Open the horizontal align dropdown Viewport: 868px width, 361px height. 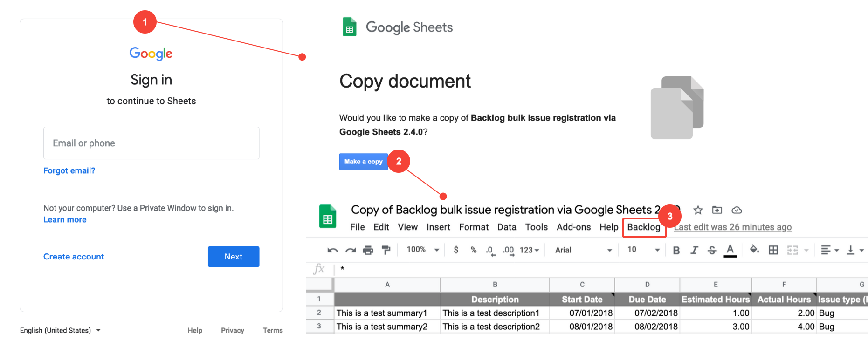tap(829, 250)
